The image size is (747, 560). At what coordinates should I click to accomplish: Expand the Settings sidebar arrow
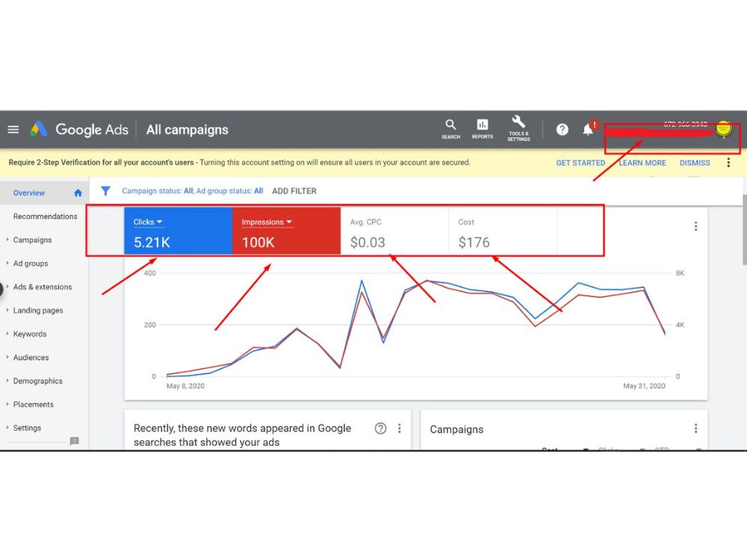(x=7, y=427)
